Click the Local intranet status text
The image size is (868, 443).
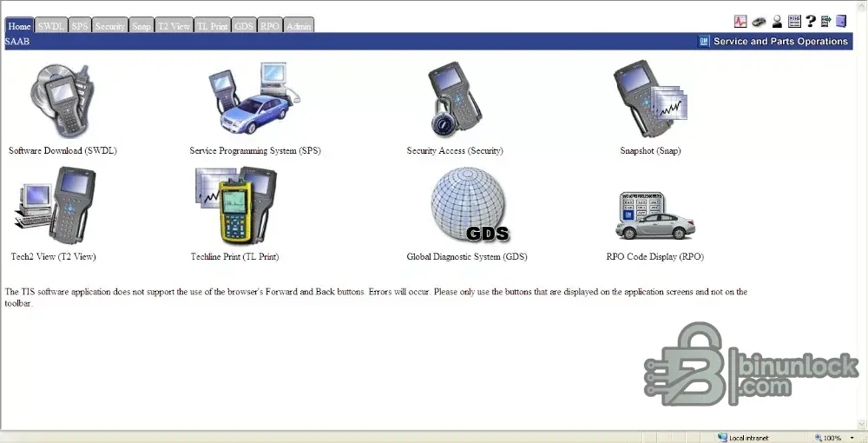pyautogui.click(x=748, y=438)
